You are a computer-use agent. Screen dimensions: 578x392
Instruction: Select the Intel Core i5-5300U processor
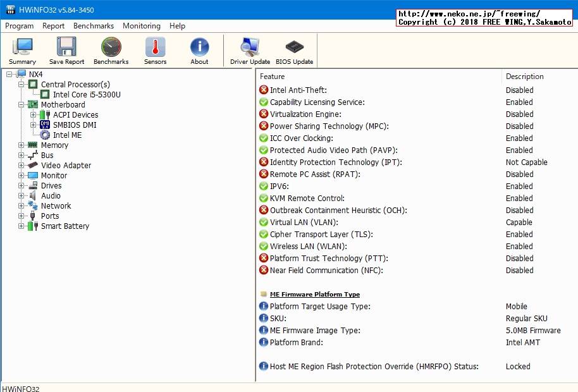pos(87,95)
